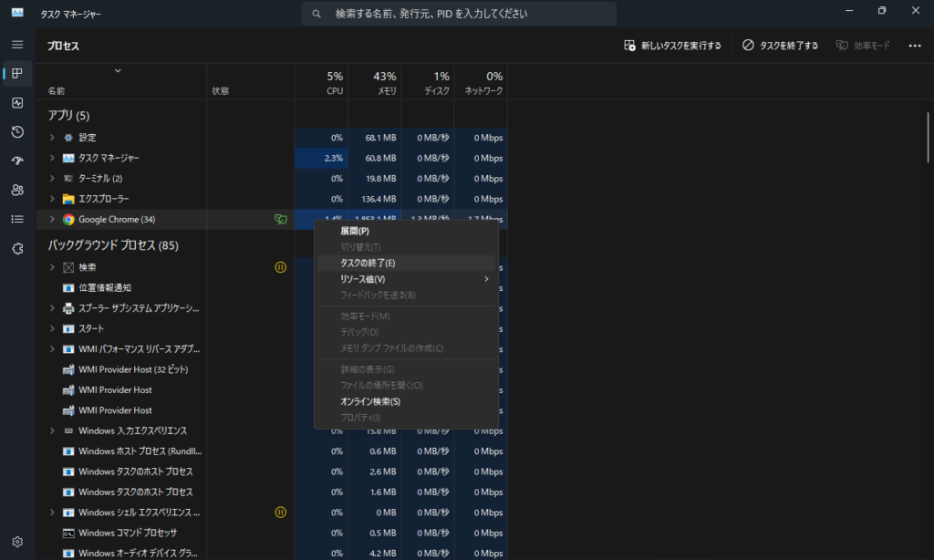This screenshot has height=560, width=934.
Task: Click タスクを終了する toolbar button
Action: click(x=781, y=46)
